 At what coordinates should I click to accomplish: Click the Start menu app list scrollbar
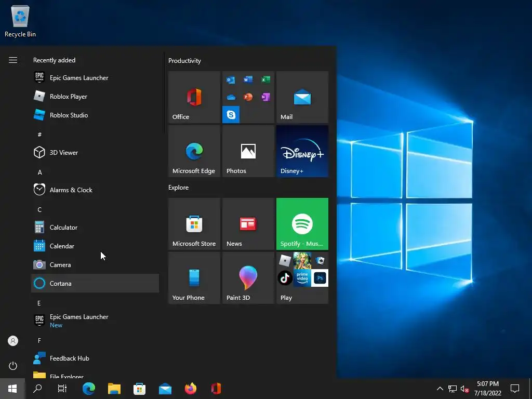tap(164, 93)
